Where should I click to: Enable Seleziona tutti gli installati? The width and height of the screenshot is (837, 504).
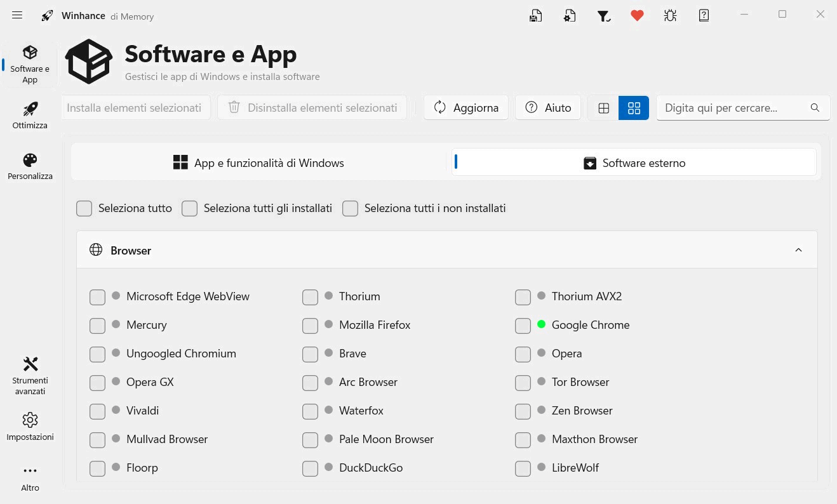point(189,208)
